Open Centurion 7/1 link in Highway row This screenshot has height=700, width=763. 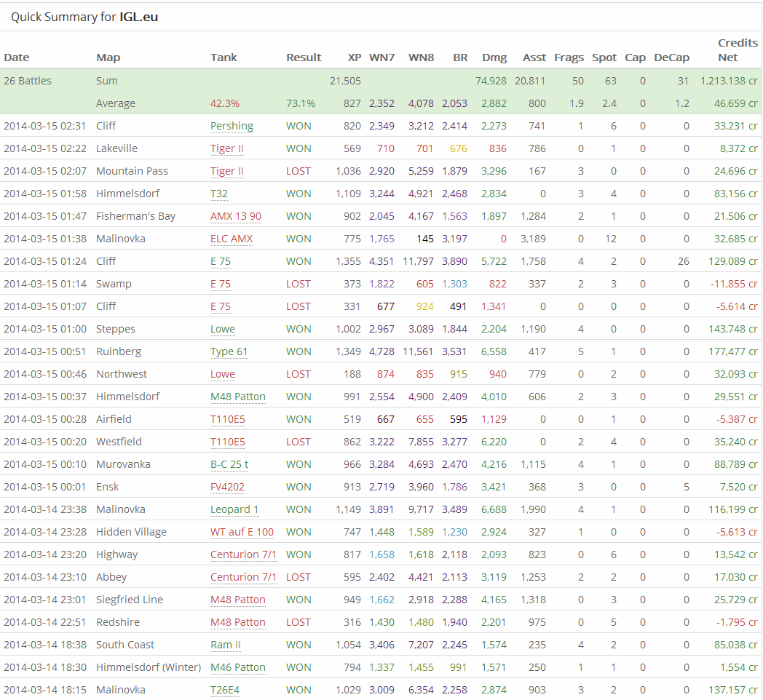243,554
